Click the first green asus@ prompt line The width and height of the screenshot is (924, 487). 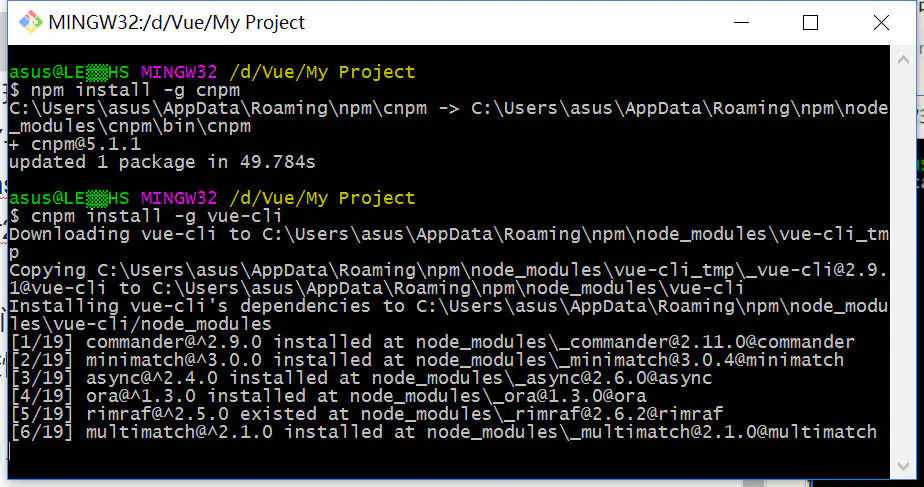tap(211, 72)
